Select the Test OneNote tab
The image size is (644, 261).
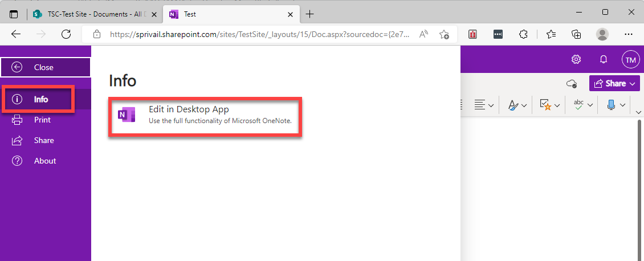[x=230, y=14]
